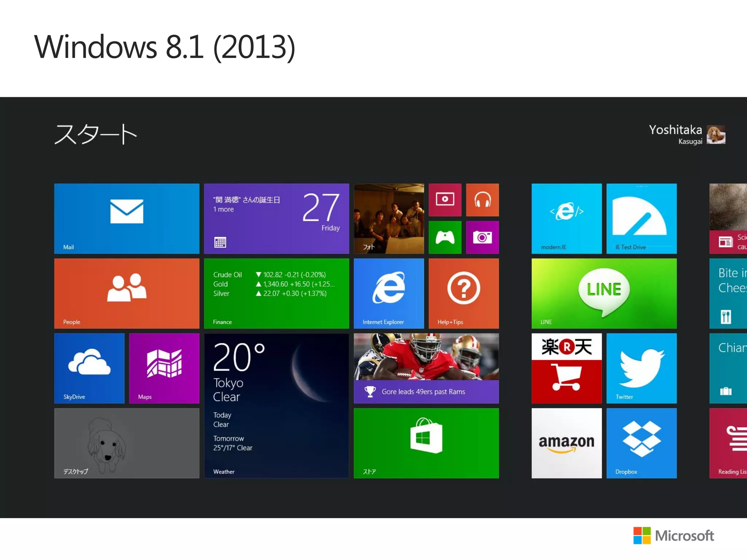Open the modern.IE tile
This screenshot has width=747, height=560.
click(566, 218)
